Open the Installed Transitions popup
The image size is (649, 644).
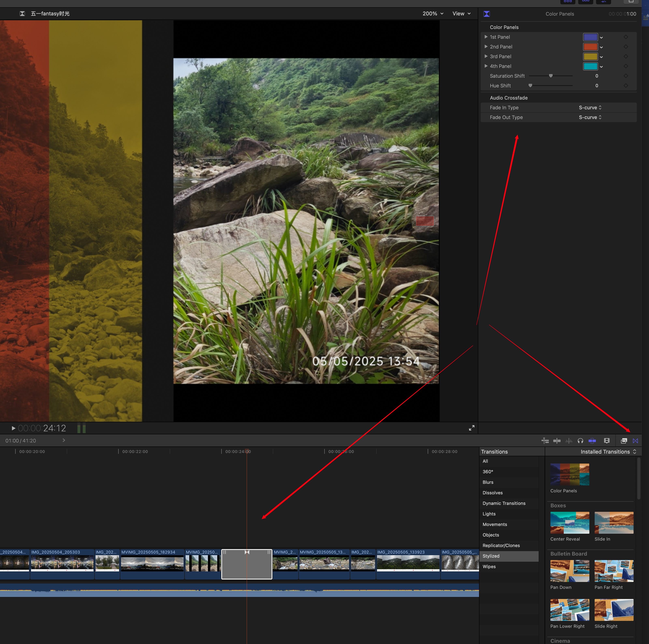click(608, 452)
